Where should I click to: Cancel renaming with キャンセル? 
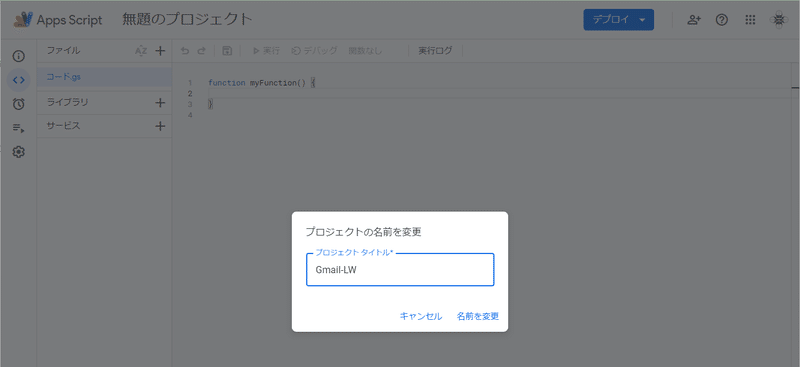pos(421,316)
